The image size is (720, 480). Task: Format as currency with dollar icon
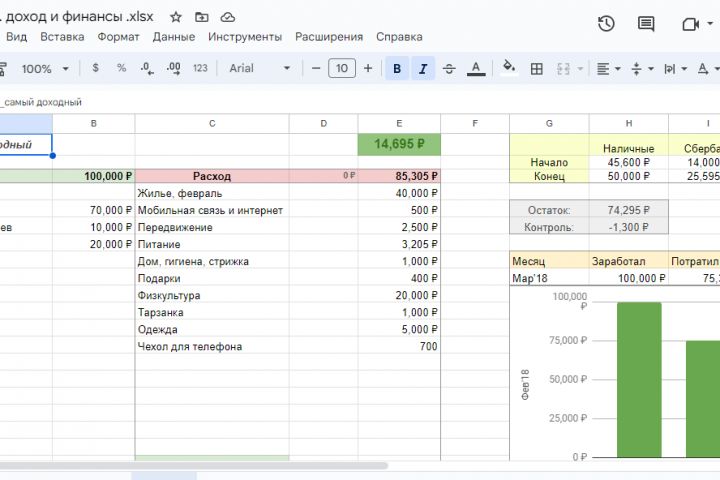coord(96,68)
